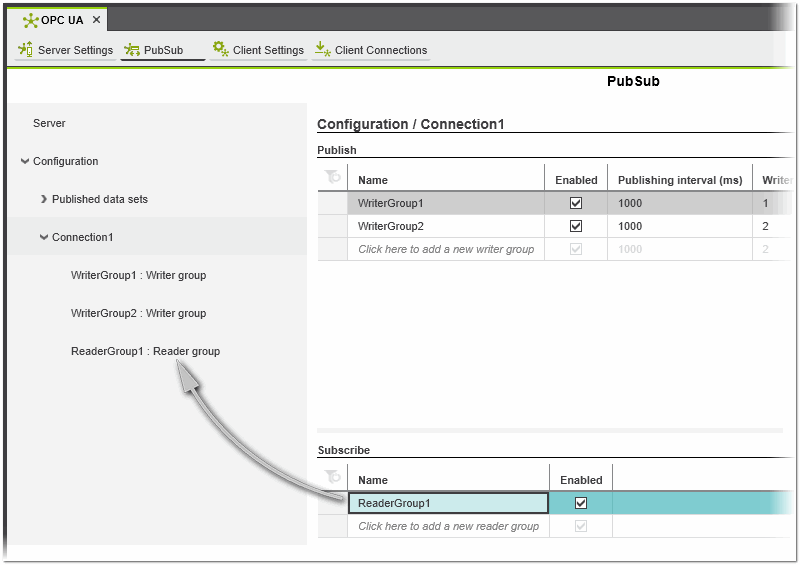The height and width of the screenshot is (565, 800).
Task: Click the Server Settings icon
Action: (x=26, y=49)
